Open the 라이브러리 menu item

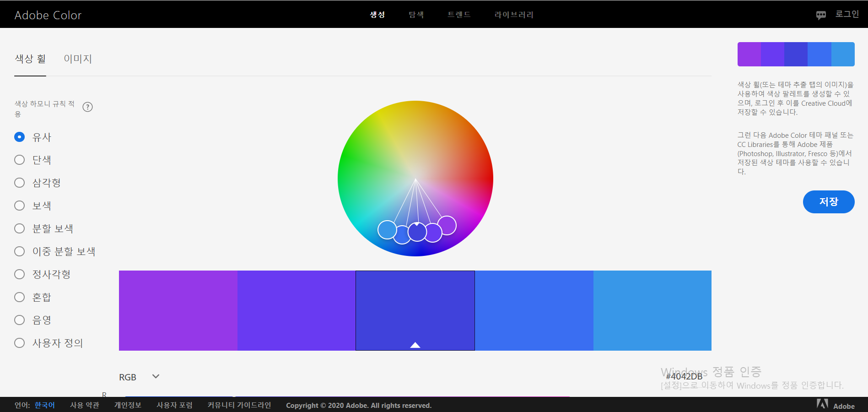pyautogui.click(x=514, y=15)
